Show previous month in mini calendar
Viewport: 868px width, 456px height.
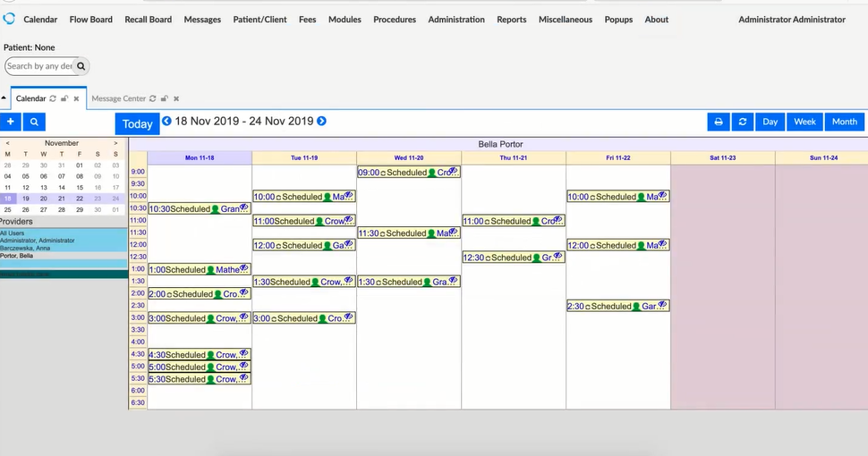coord(7,143)
